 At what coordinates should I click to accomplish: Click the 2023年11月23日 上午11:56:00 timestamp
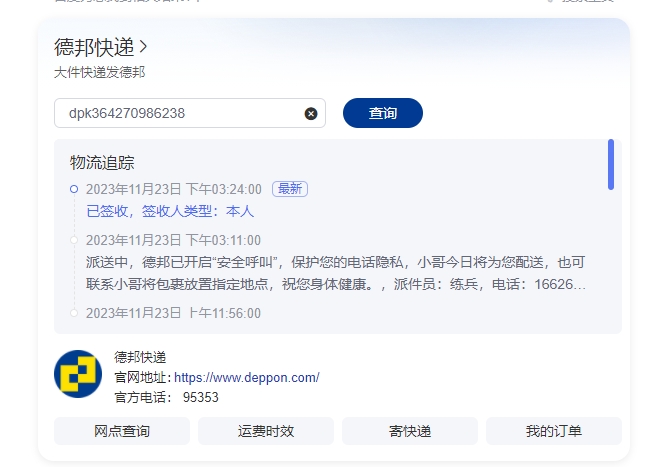(173, 313)
